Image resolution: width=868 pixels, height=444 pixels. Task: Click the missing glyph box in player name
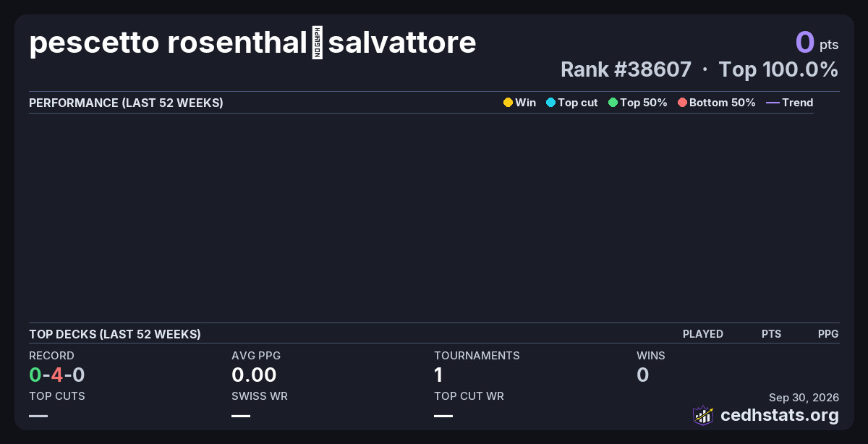(318, 43)
